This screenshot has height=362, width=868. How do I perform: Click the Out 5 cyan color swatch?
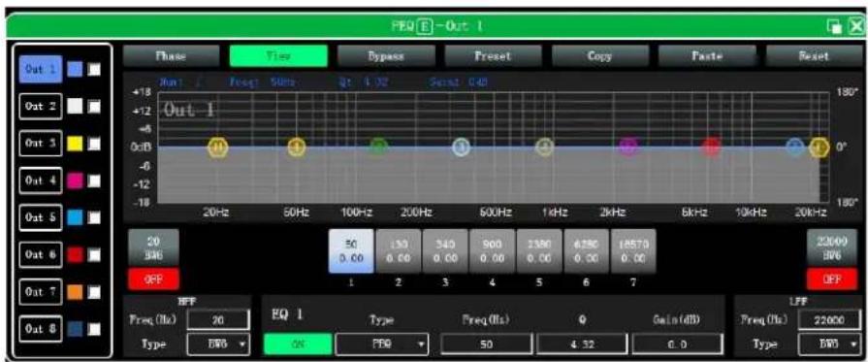75,217
